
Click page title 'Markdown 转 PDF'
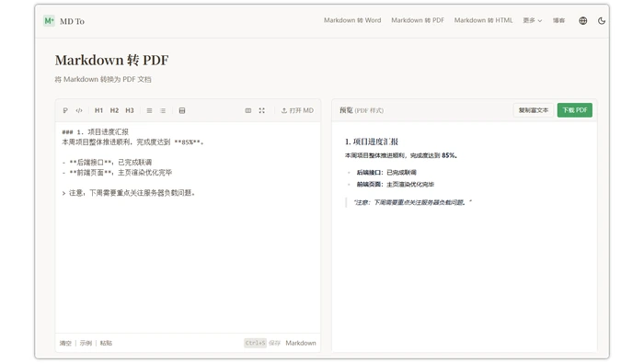point(111,60)
